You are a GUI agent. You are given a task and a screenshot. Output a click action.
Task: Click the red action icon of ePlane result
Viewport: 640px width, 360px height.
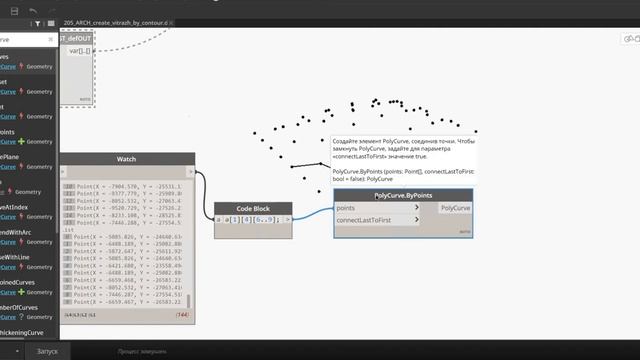click(x=21, y=167)
